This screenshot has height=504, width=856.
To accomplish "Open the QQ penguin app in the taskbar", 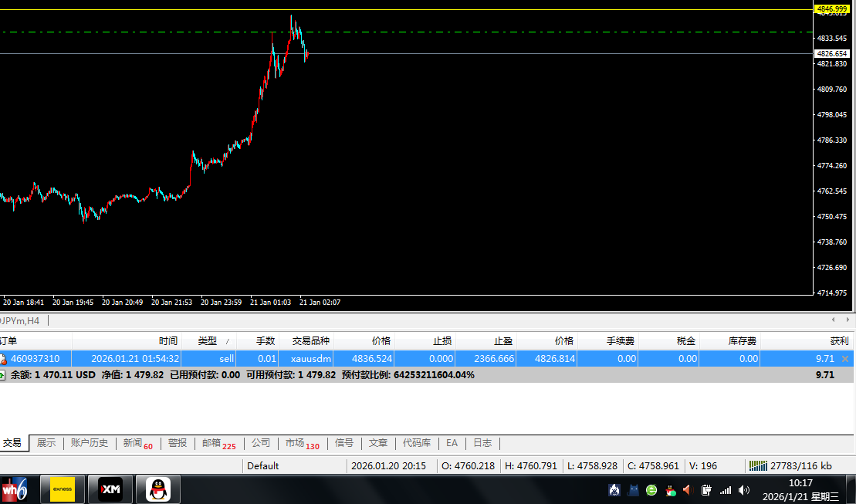I will coord(158,489).
